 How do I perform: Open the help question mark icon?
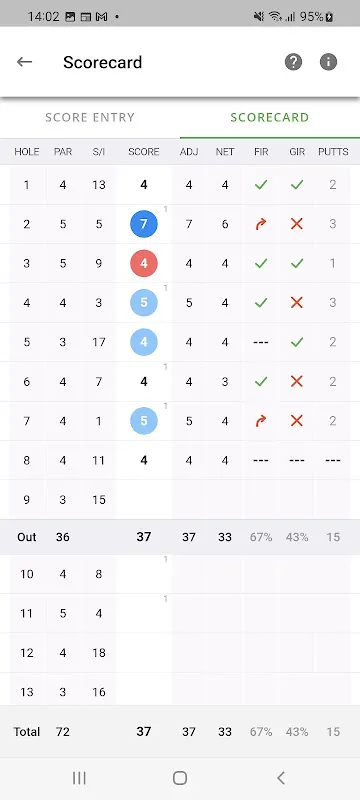(293, 62)
